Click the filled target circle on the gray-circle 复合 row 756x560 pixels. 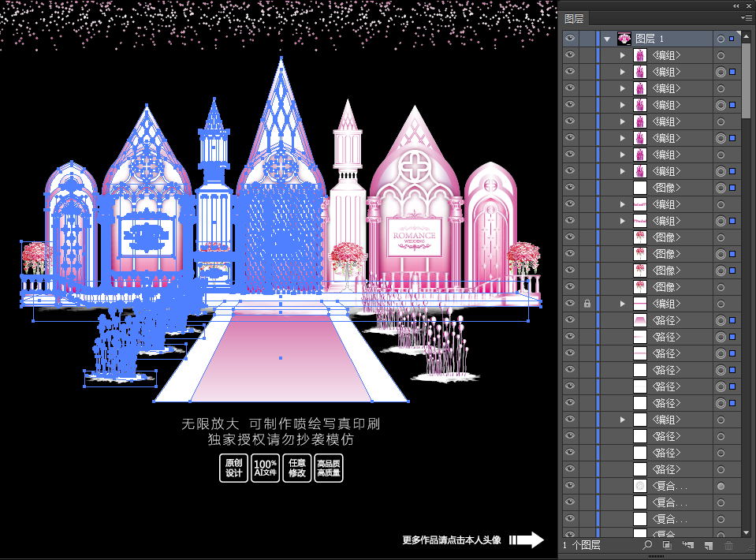point(721,486)
